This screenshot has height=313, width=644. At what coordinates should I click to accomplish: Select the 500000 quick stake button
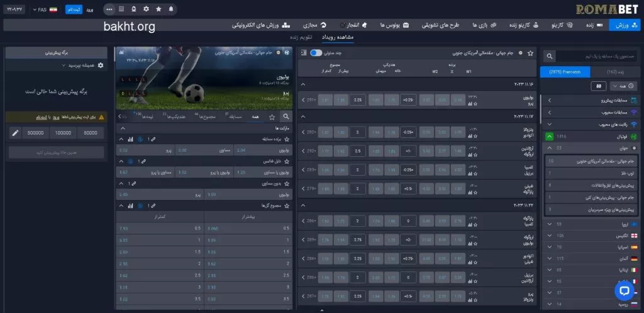[35, 133]
